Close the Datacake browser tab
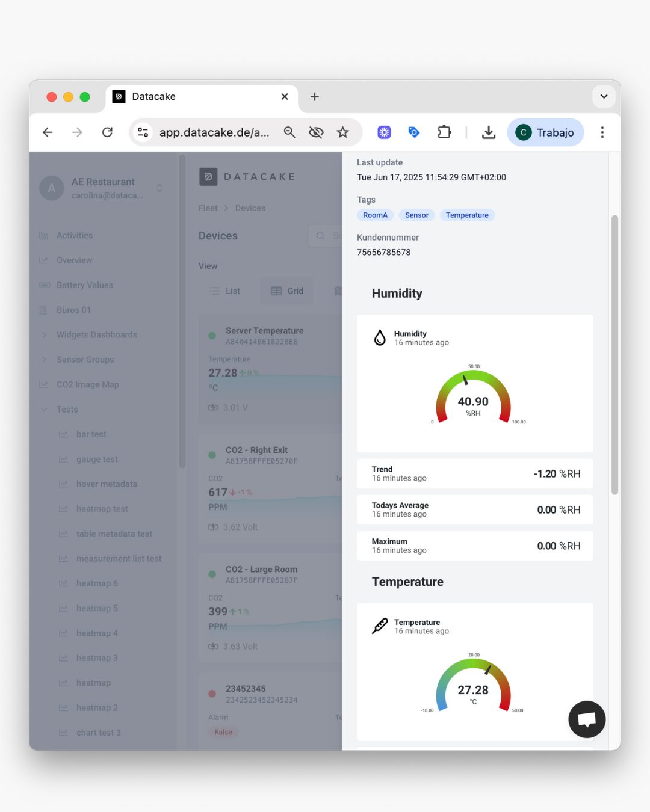The image size is (650, 812). pyautogui.click(x=285, y=97)
